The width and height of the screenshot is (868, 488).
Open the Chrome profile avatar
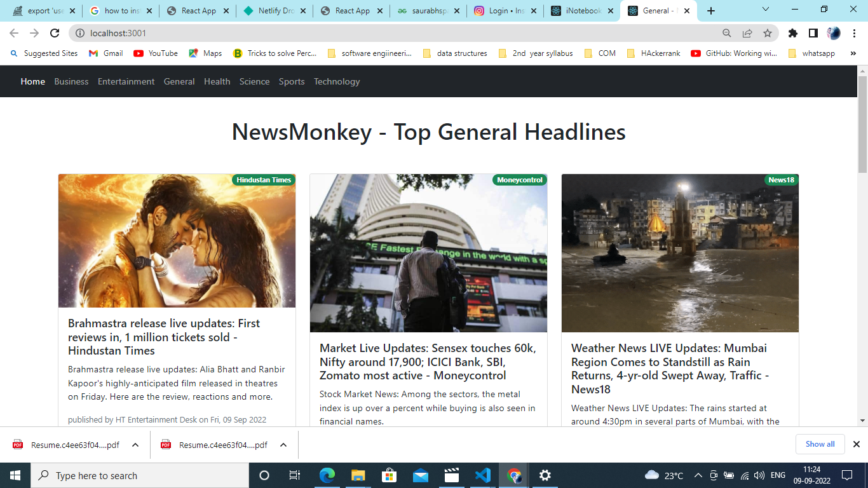pyautogui.click(x=834, y=33)
